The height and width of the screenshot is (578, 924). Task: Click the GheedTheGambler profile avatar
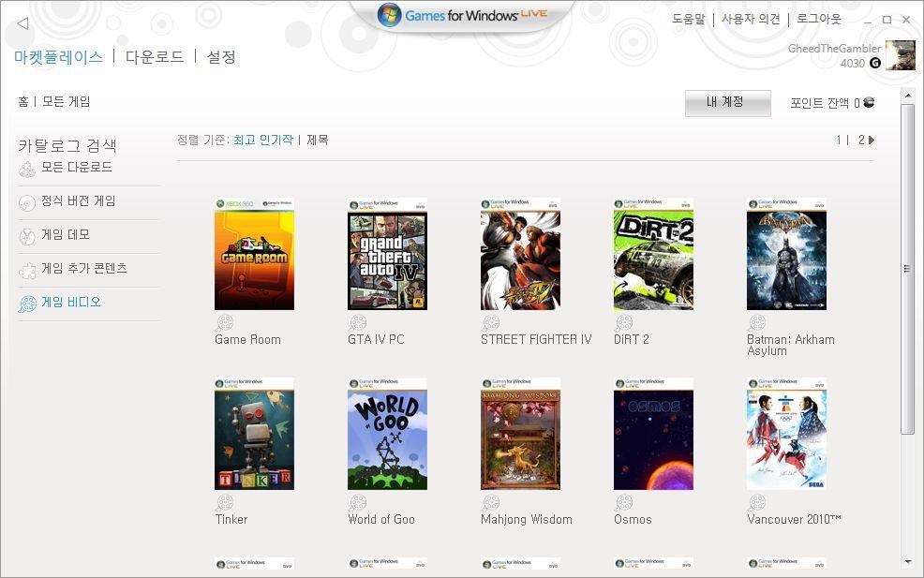click(900, 55)
